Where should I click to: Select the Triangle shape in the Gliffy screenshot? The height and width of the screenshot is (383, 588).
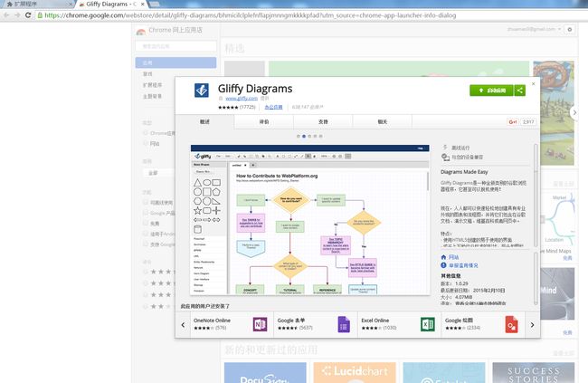197,183
